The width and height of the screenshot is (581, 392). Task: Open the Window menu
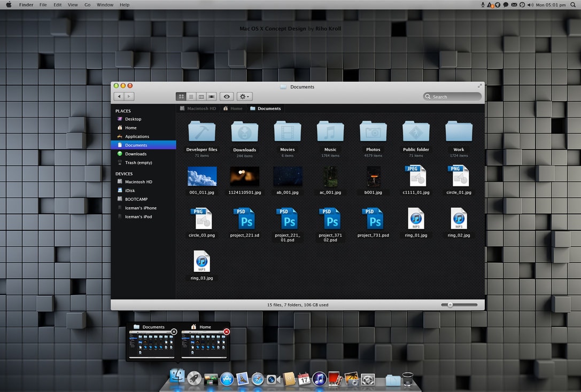click(105, 5)
